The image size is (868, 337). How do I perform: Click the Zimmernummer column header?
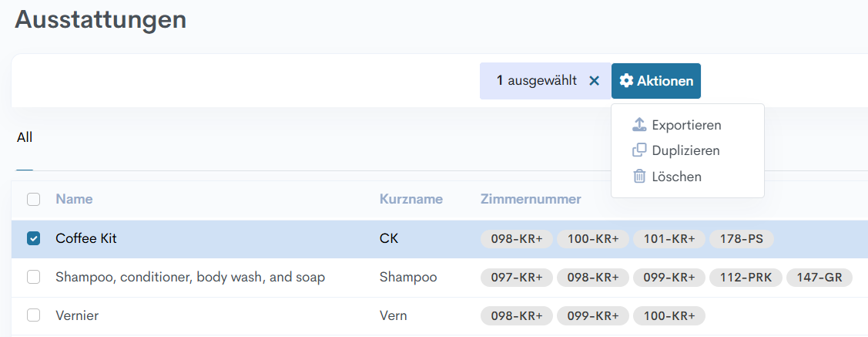coord(531,199)
